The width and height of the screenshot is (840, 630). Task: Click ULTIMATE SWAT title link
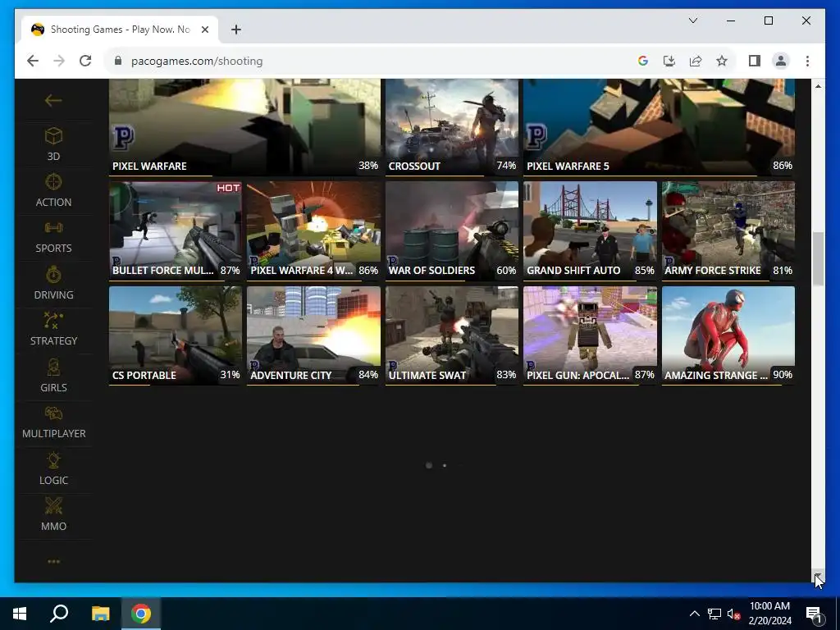click(427, 376)
